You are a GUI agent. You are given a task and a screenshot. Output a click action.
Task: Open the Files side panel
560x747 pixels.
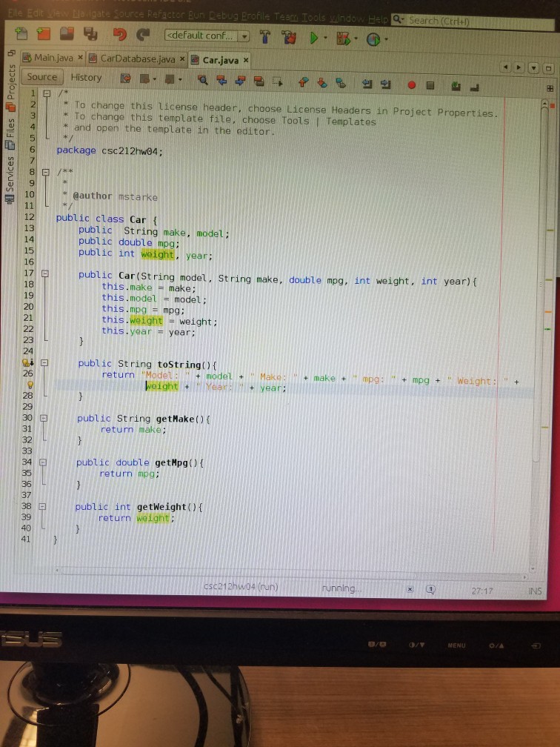pyautogui.click(x=10, y=134)
